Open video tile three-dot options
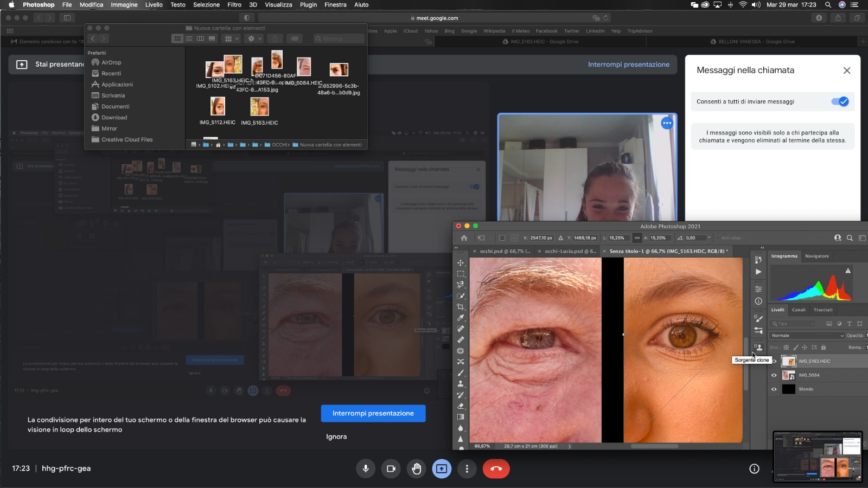Viewport: 868px width, 488px height. click(x=667, y=123)
